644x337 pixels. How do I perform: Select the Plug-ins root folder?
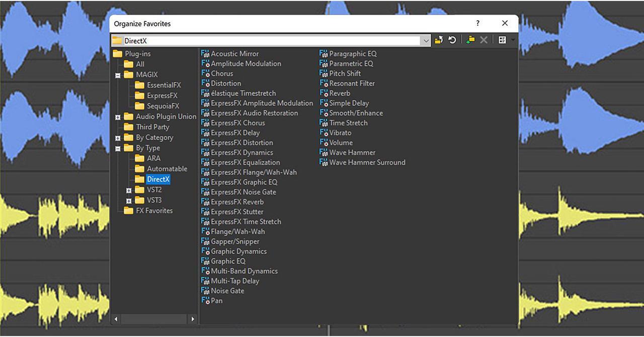pyautogui.click(x=132, y=54)
